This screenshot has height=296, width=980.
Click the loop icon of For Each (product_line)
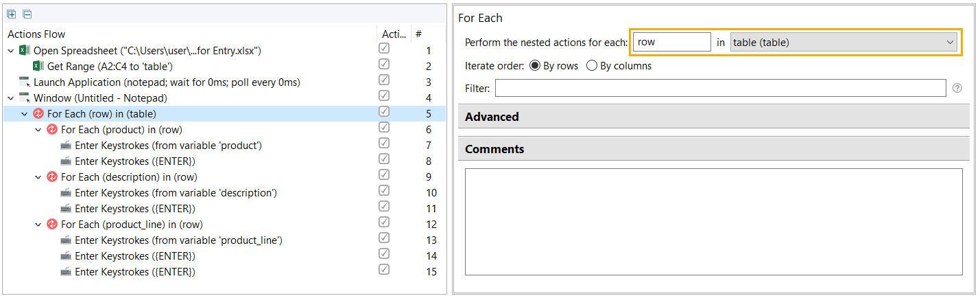(x=52, y=225)
